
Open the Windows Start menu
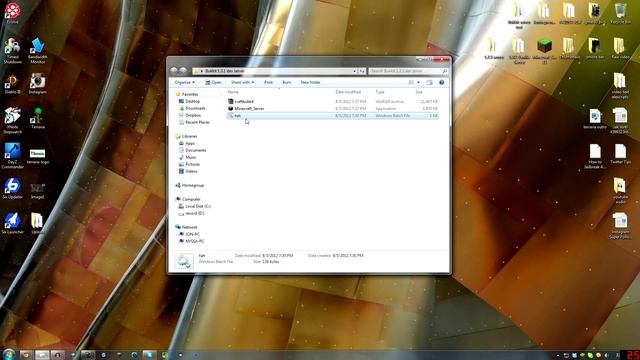point(8,354)
